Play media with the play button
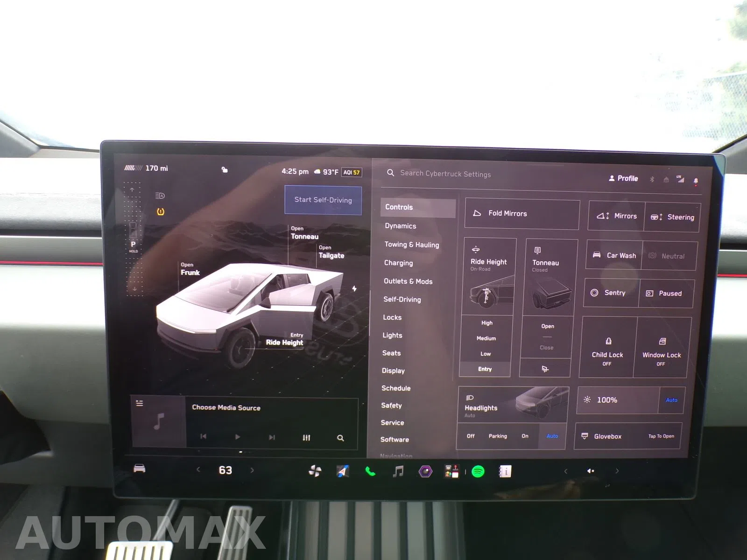Viewport: 747px width, 560px height. click(238, 437)
